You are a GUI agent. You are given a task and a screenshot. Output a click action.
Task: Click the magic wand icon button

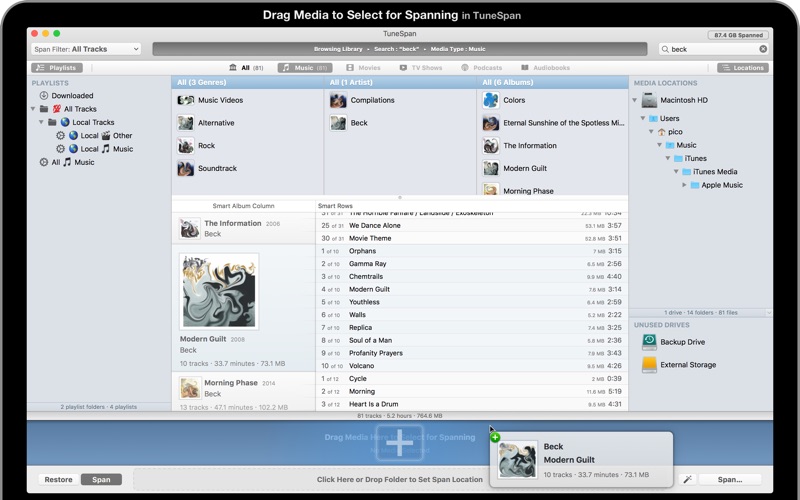[x=687, y=479]
